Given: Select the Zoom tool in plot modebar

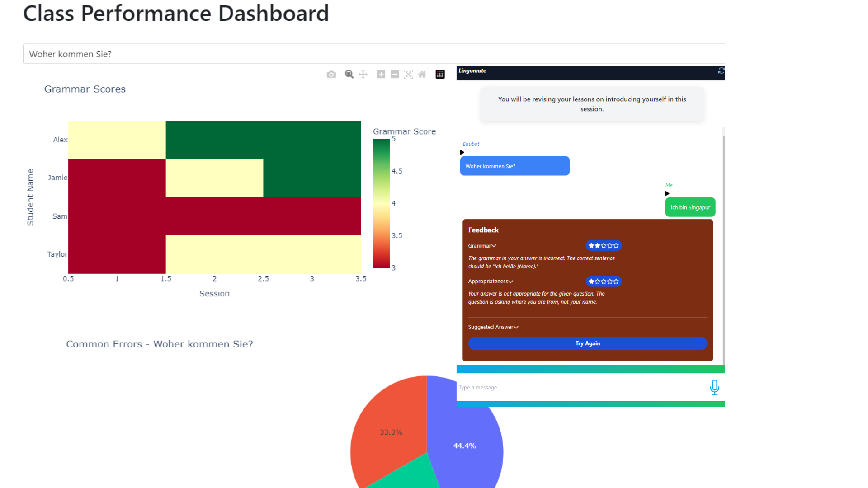Looking at the screenshot, I should (x=349, y=75).
